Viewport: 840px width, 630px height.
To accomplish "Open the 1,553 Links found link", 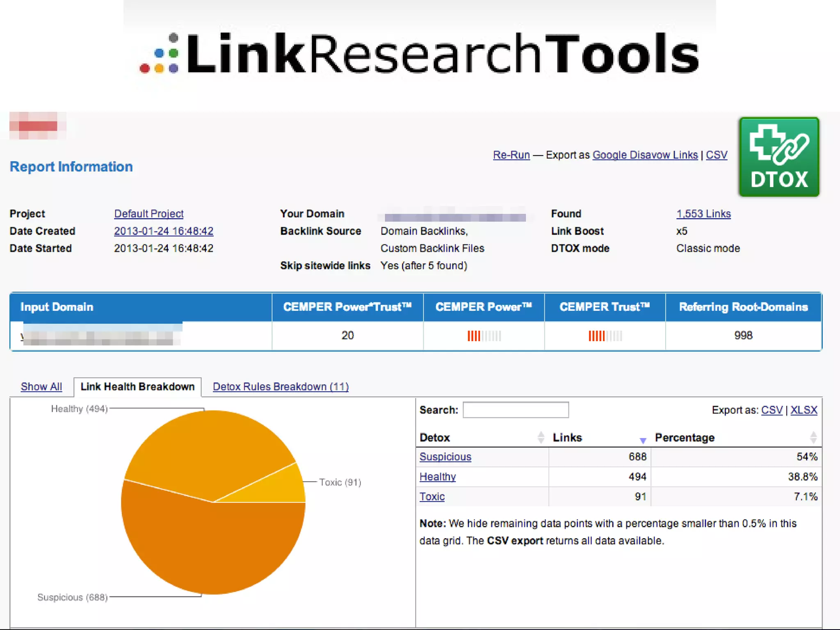I will [x=703, y=214].
